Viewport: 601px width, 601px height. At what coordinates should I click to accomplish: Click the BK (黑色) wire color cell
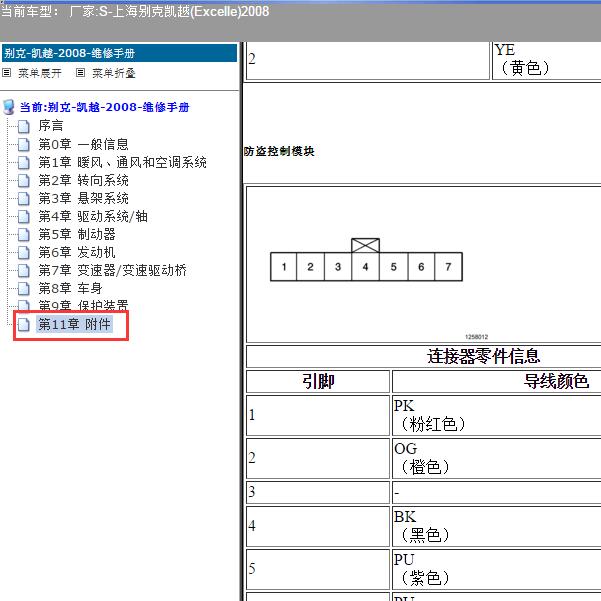[x=496, y=526]
